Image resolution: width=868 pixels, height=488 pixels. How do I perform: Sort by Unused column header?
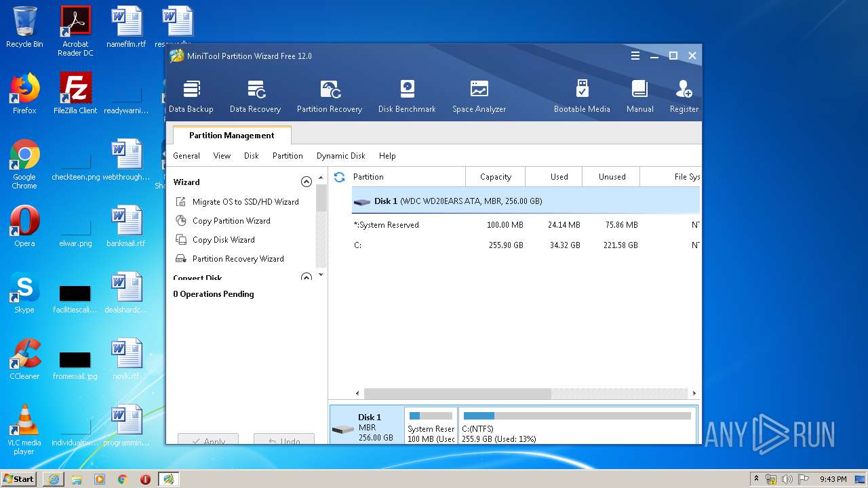point(612,177)
